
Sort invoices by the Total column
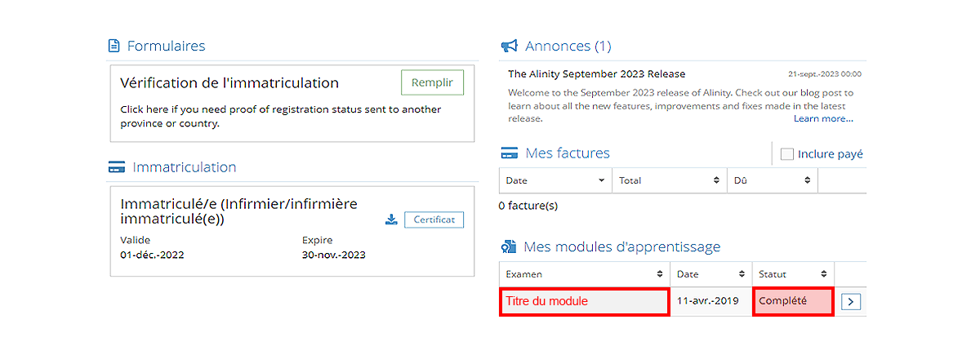(716, 180)
